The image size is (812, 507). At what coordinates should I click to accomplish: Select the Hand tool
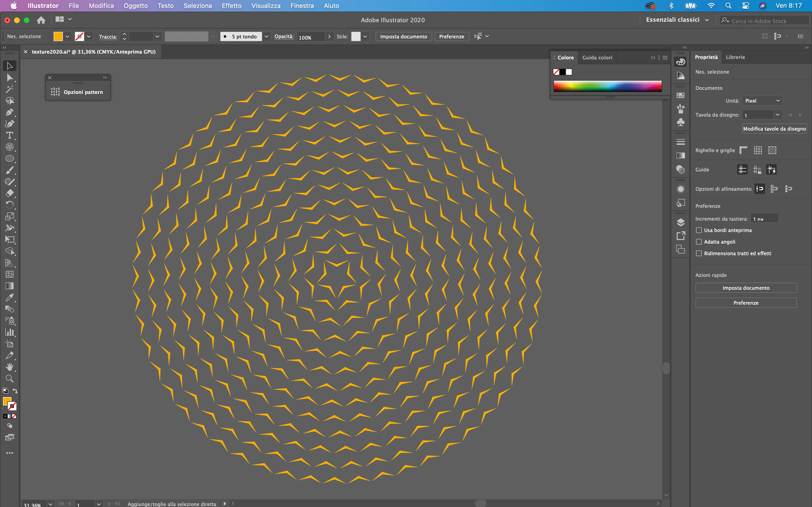[9, 367]
